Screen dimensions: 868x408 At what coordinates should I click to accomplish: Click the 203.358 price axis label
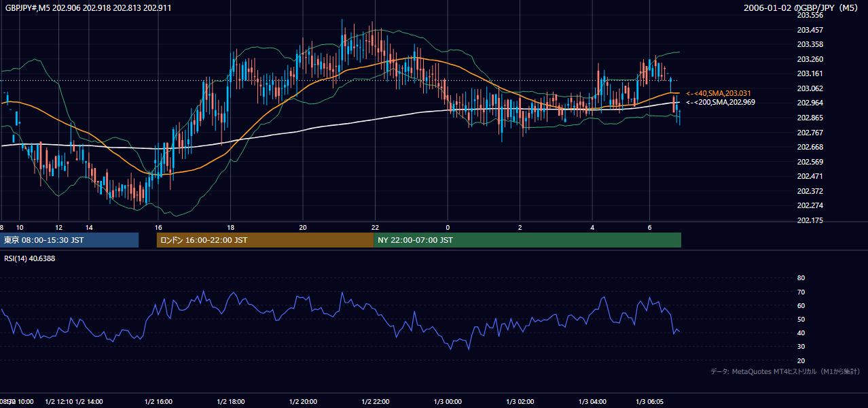(x=810, y=44)
